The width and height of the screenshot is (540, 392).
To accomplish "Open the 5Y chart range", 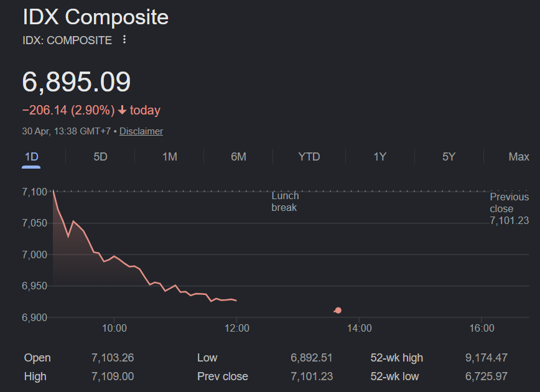I will coord(449,157).
